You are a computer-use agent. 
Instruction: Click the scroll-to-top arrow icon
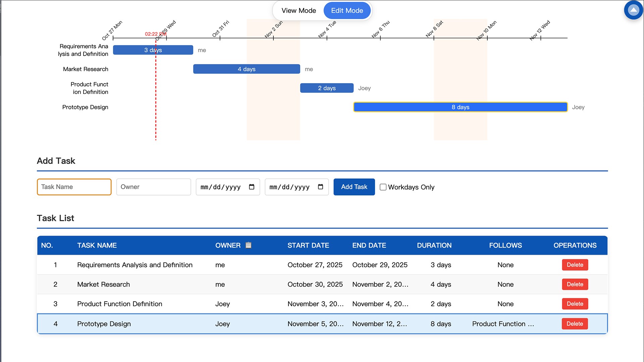pos(633,10)
